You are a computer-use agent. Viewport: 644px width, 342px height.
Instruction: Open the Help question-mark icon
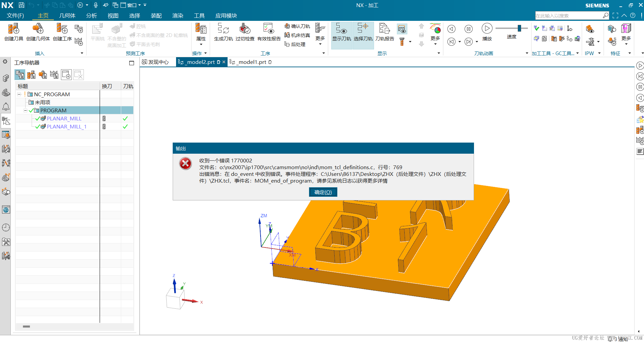[633, 15]
